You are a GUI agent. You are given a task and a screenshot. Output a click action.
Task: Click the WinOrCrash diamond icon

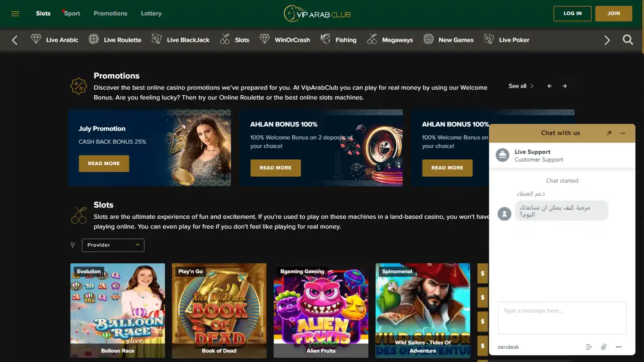[264, 39]
